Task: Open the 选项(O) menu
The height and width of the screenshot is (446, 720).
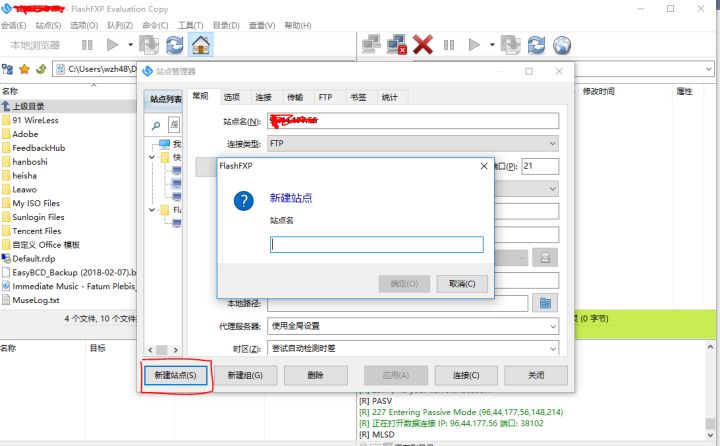Action: pyautogui.click(x=84, y=25)
